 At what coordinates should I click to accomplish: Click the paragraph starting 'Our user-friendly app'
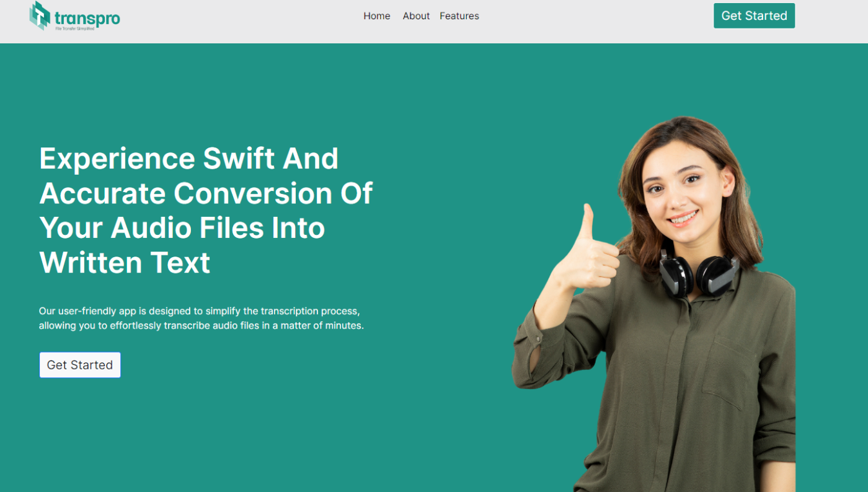[201, 318]
